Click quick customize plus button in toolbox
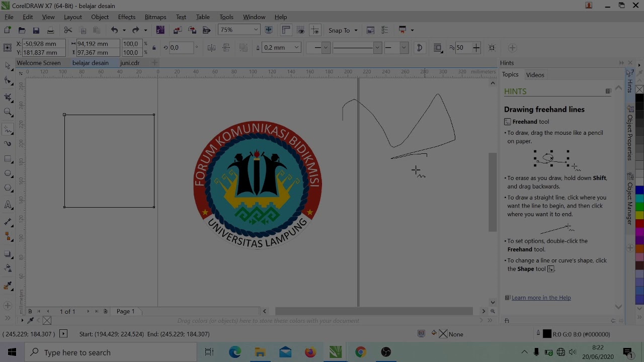Image resolution: width=644 pixels, height=362 pixels. tap(8, 306)
